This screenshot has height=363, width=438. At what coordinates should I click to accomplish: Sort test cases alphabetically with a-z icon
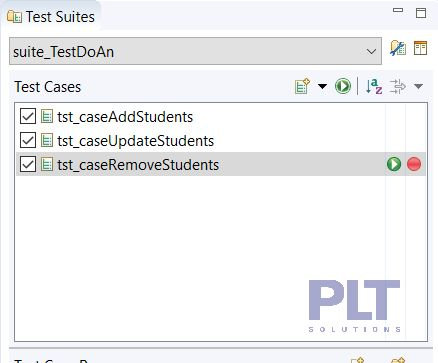374,86
